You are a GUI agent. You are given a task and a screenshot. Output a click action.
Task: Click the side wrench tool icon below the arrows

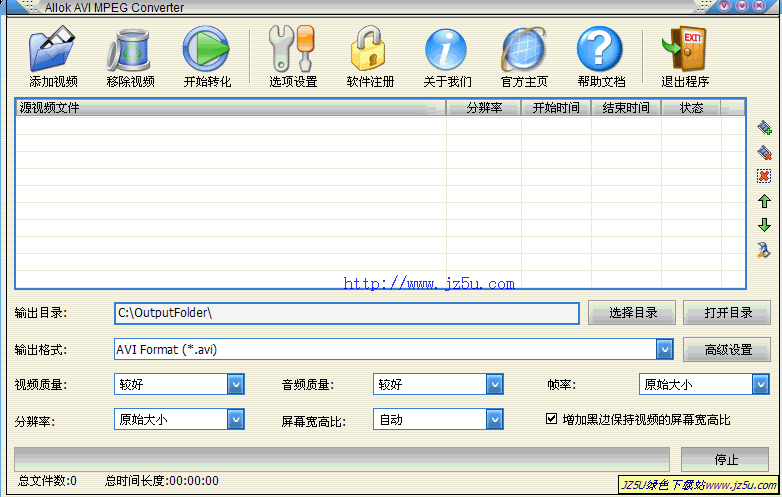click(764, 249)
